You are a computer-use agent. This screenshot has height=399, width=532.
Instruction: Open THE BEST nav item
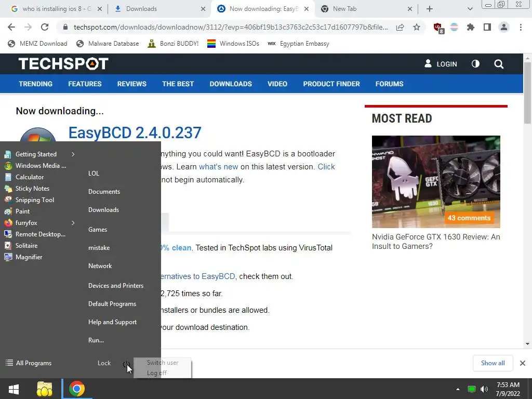pyautogui.click(x=178, y=84)
